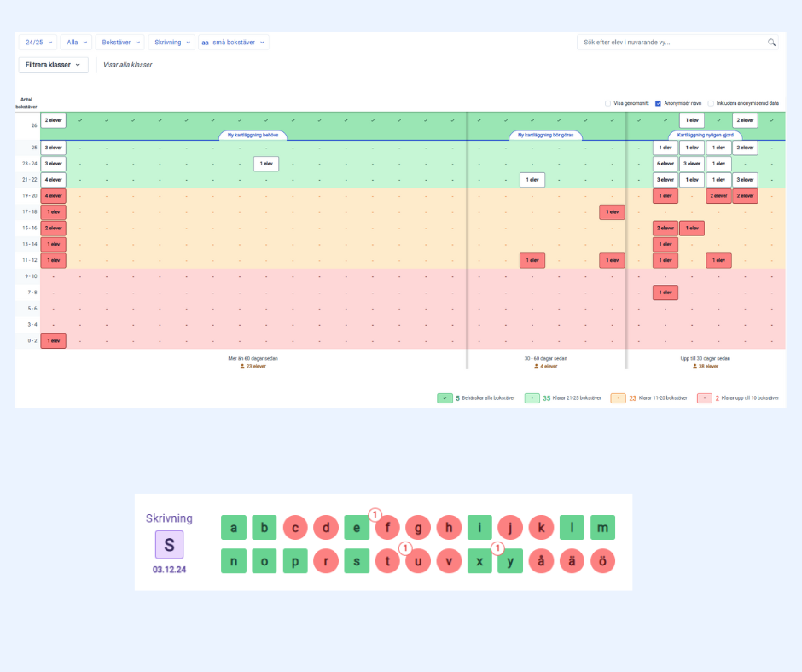
Task: Click the student search input field
Action: click(x=670, y=42)
